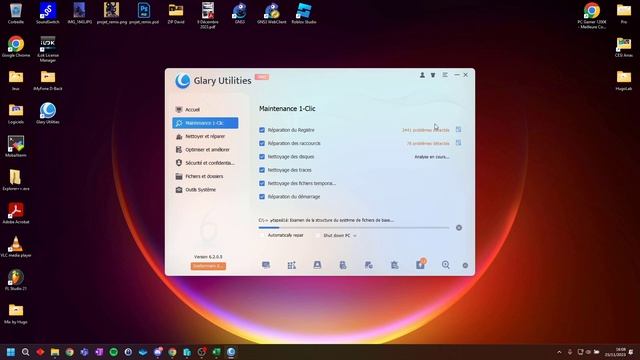Select the VLC media player shortcut

[x=16, y=247]
